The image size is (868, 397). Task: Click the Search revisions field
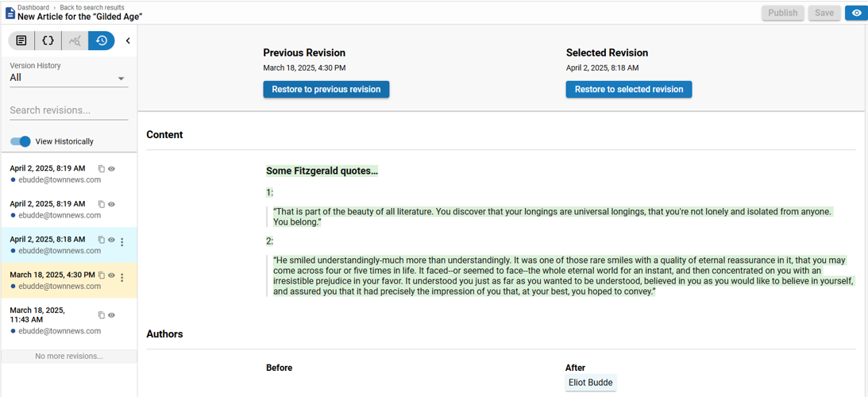pos(68,110)
